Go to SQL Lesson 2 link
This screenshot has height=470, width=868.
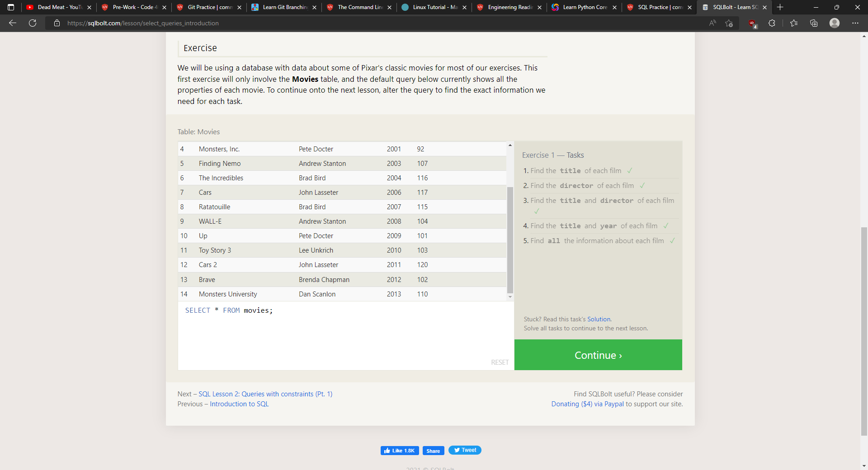tap(265, 394)
